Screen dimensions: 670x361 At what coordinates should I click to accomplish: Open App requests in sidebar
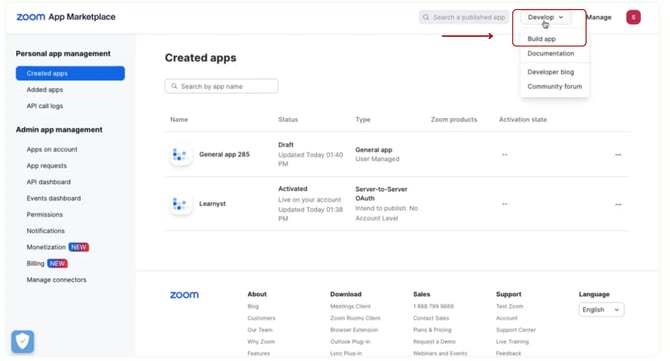(47, 166)
